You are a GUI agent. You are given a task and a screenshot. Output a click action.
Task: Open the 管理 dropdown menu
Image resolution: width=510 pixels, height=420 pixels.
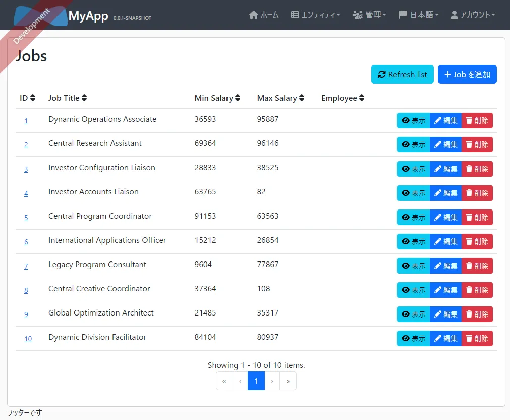(369, 15)
